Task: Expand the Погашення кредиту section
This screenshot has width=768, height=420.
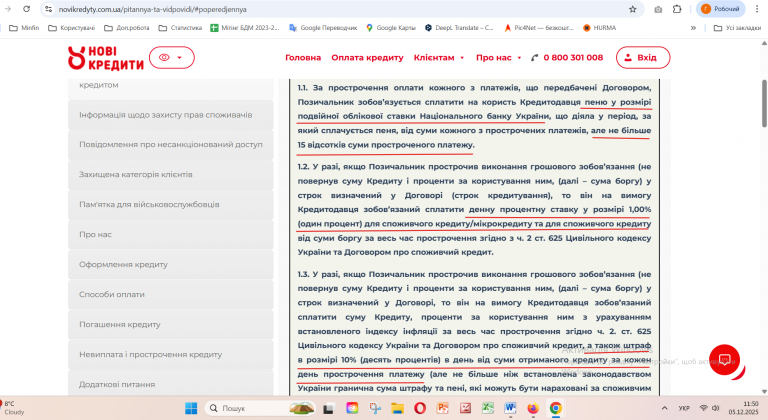Action: pyautogui.click(x=170, y=324)
